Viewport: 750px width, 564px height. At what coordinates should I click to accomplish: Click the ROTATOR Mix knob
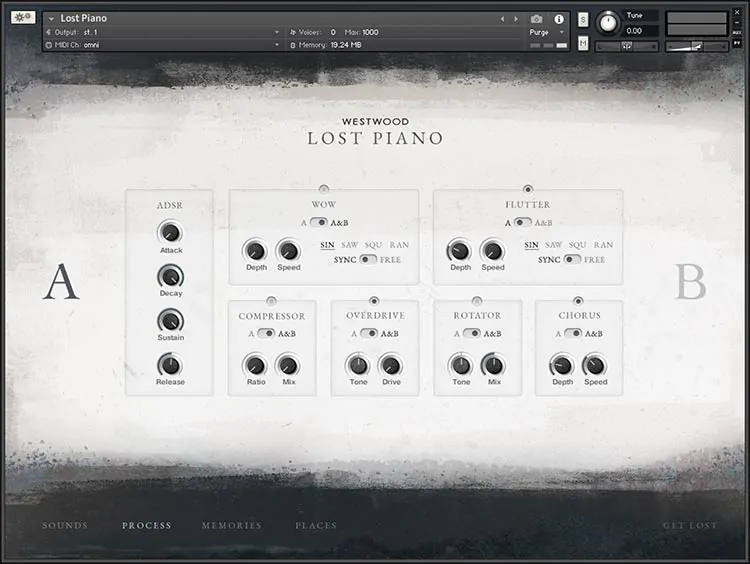click(x=494, y=365)
